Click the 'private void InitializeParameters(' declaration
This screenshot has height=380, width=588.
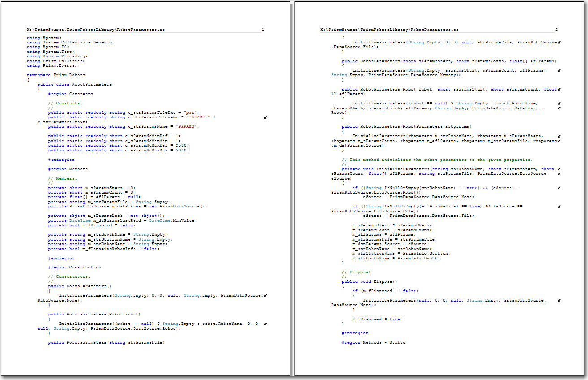click(x=448, y=169)
